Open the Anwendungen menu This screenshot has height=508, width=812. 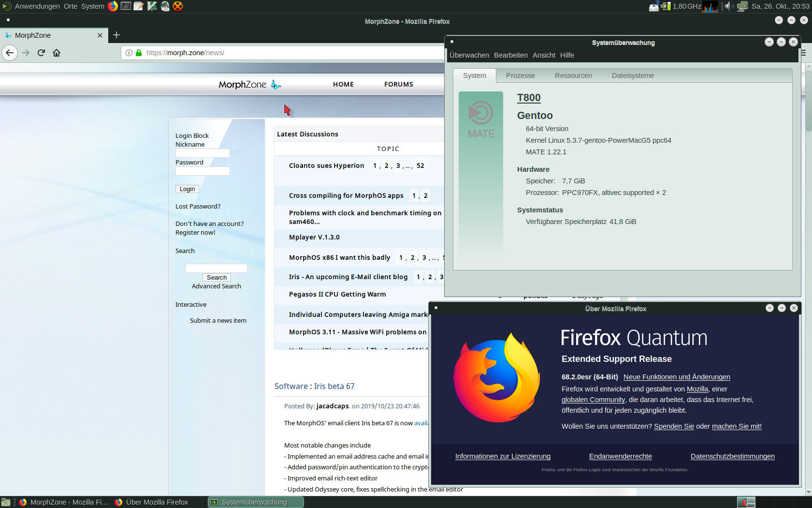pos(37,6)
